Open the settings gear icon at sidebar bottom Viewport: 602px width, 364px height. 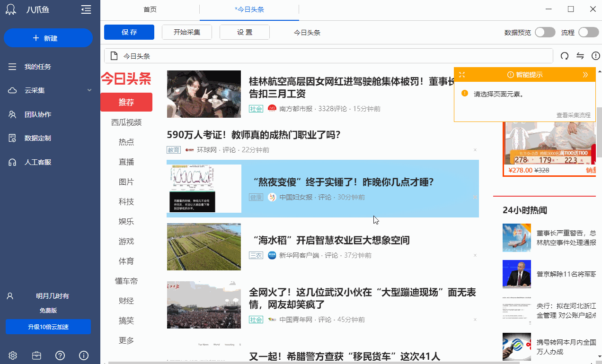[13, 355]
